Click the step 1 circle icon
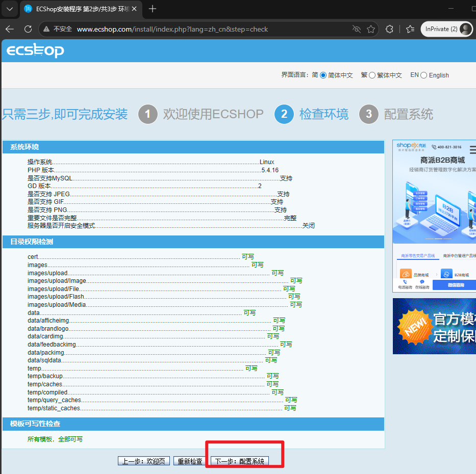Image resolution: width=476 pixels, height=474 pixels. tap(148, 114)
